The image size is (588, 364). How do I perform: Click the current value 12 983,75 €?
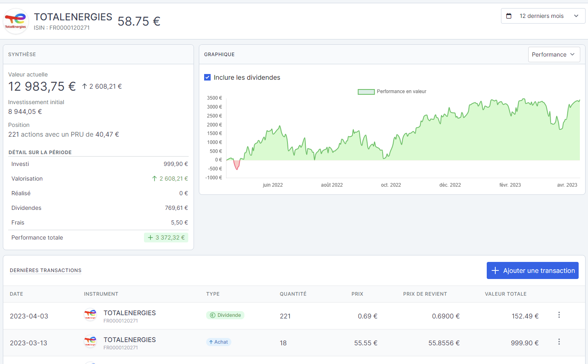pyautogui.click(x=42, y=86)
